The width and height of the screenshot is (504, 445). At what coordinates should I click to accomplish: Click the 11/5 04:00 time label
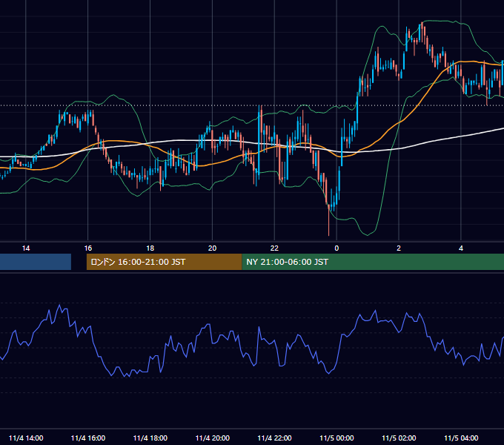tap(461, 438)
